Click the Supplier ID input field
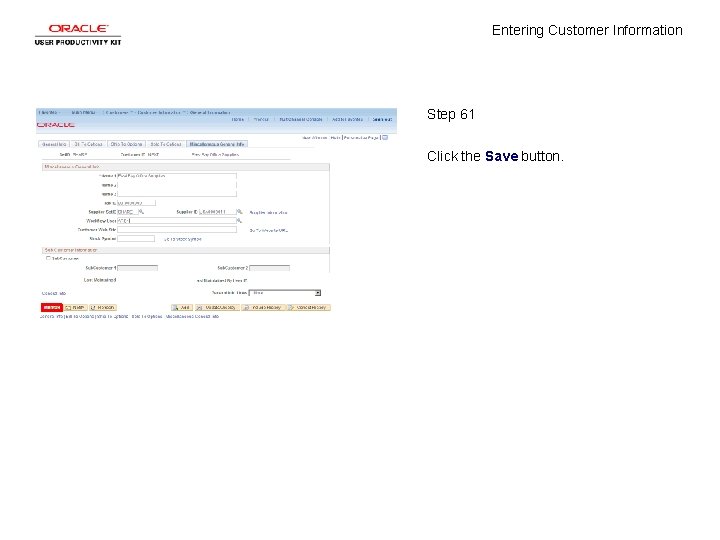Screen dimensions: 720x540 pyautogui.click(x=218, y=212)
